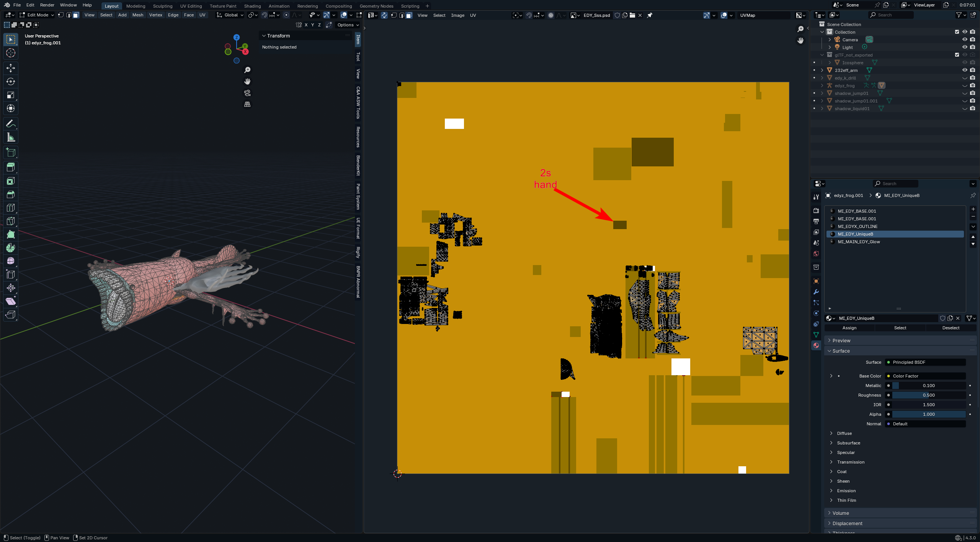The width and height of the screenshot is (980, 542).
Task: Open the Render properties tab
Action: 816,211
